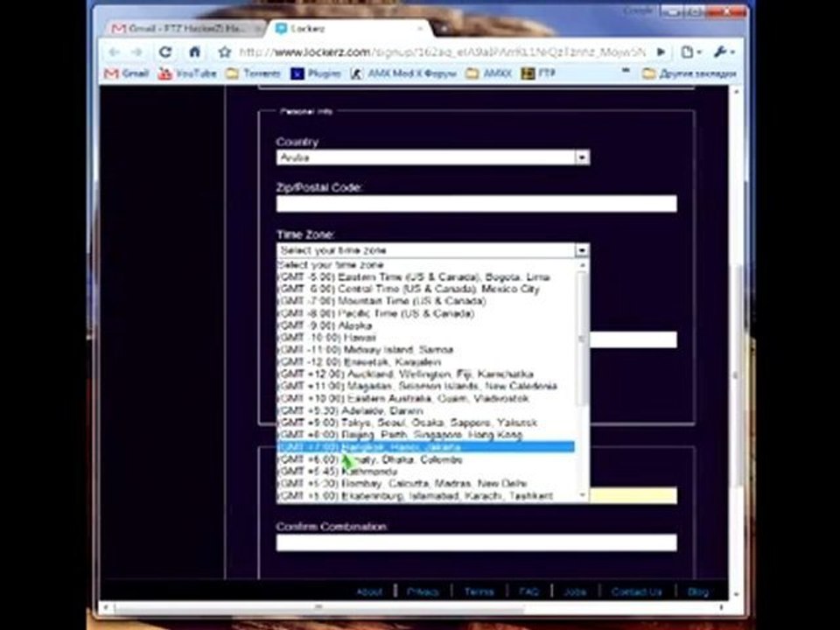Click time zone list scroll-down arrow

point(583,496)
